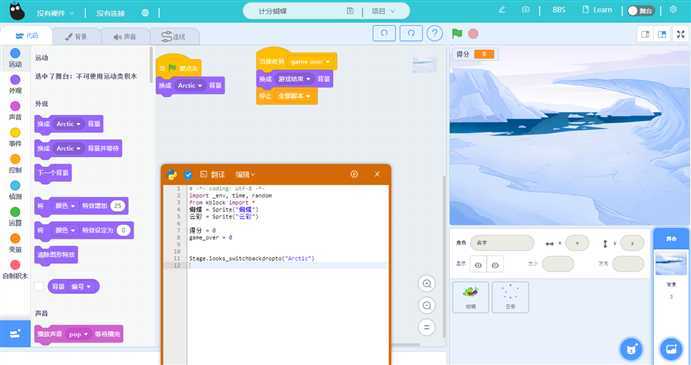Image resolution: width=691 pixels, height=365 pixels.
Task: Select the large stage layout icon
Action: (x=662, y=34)
